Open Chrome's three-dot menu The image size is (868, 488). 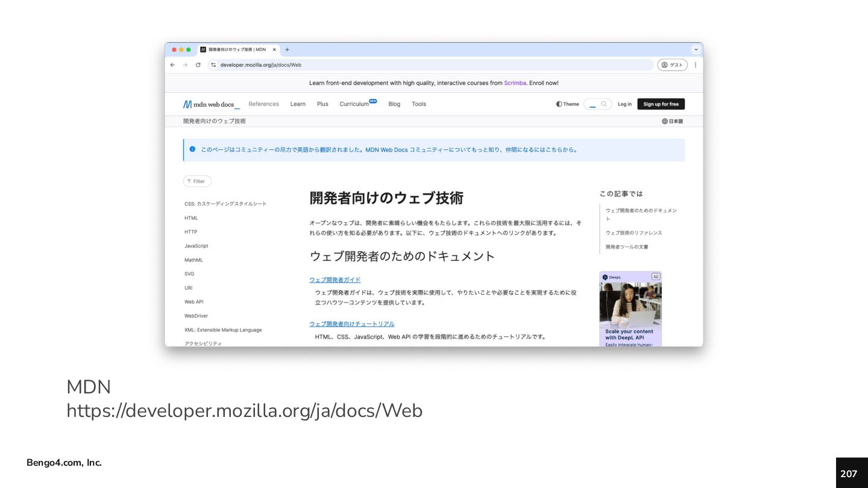(x=695, y=64)
